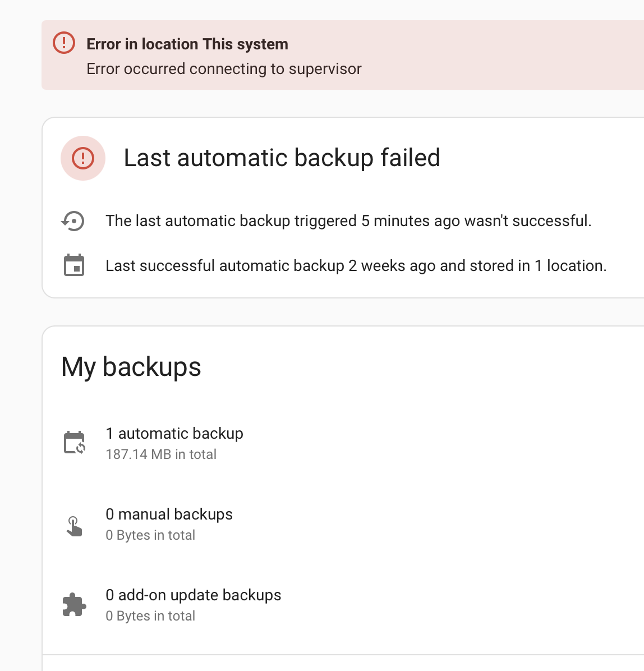Select the 187.14 MB in total text
This screenshot has height=671, width=644.
(x=161, y=454)
